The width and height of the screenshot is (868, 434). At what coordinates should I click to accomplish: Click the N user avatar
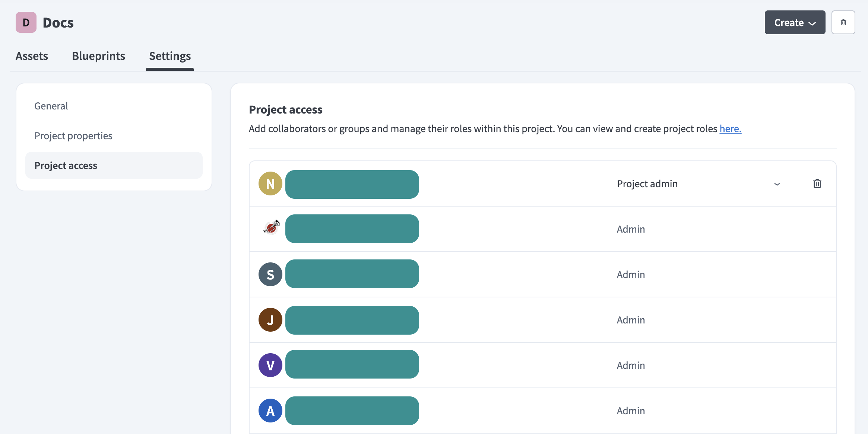[270, 184]
